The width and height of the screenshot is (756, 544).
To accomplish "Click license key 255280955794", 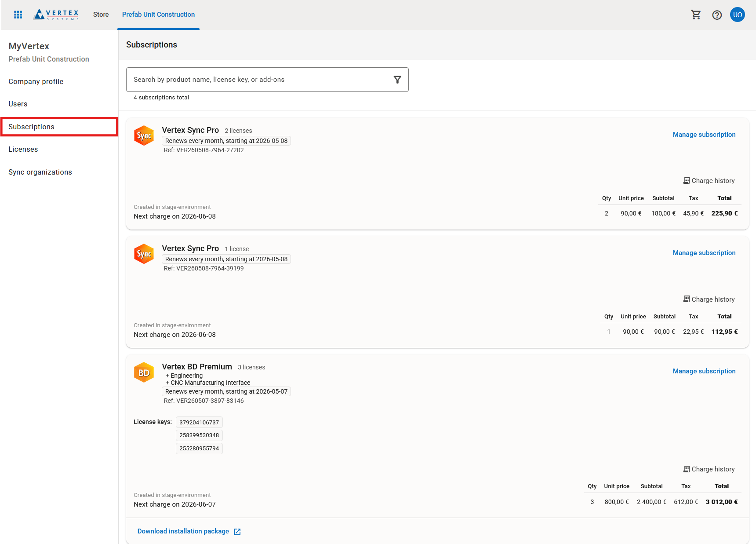I will pyautogui.click(x=199, y=449).
